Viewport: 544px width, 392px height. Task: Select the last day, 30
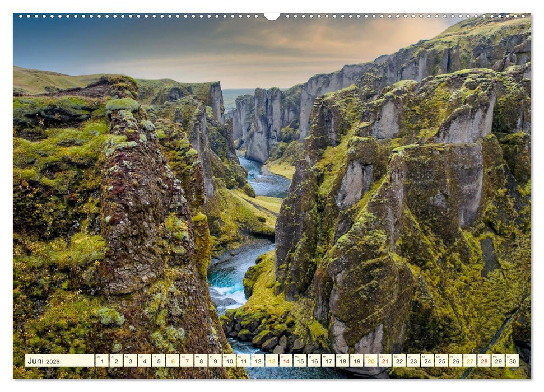(512, 361)
